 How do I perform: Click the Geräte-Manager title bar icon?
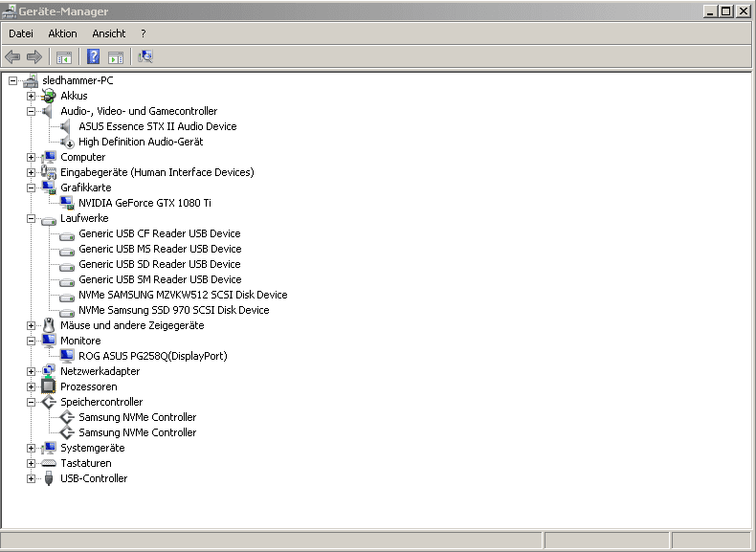pyautogui.click(x=10, y=11)
